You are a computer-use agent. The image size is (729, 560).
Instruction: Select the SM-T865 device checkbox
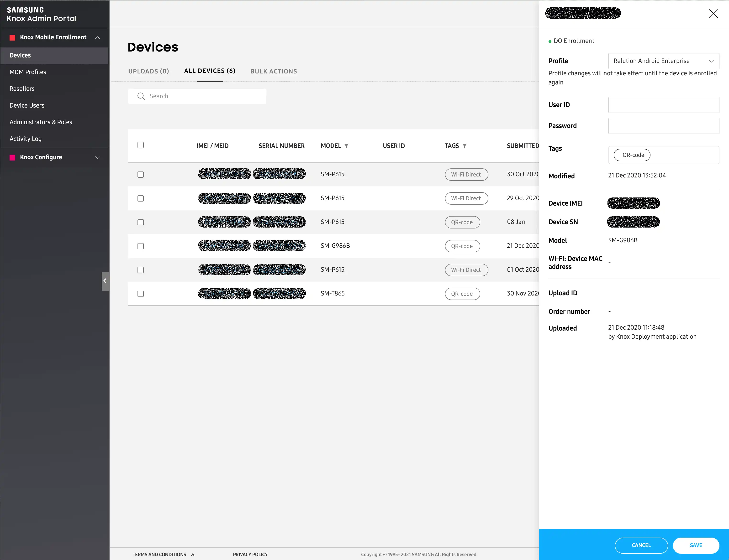pyautogui.click(x=140, y=294)
